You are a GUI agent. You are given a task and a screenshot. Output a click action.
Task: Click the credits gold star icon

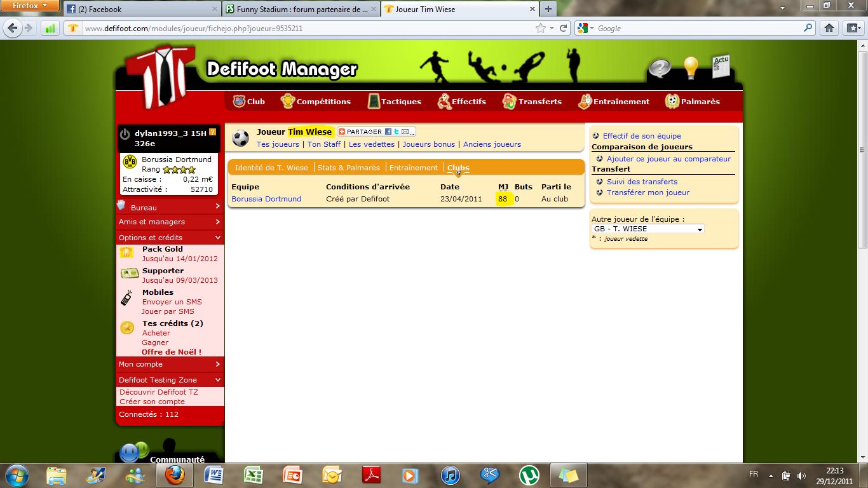(x=128, y=328)
